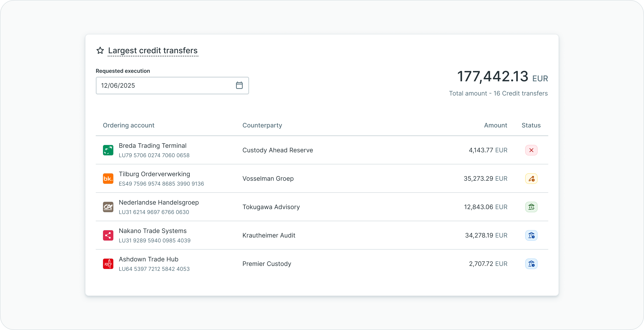Sort by Counterparty column header
The width and height of the screenshot is (644, 330).
262,125
